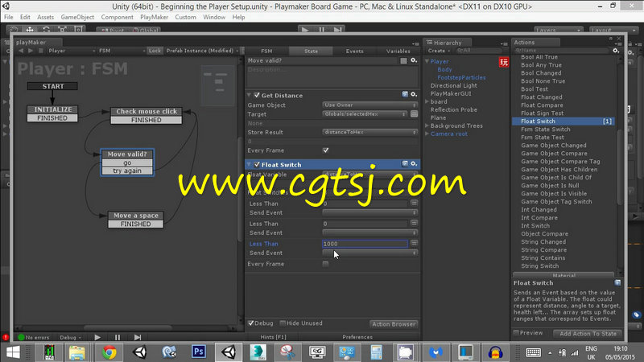Screen dimensions: 644x362
Task: Open the Target variable toggle button
Action: pos(414,114)
